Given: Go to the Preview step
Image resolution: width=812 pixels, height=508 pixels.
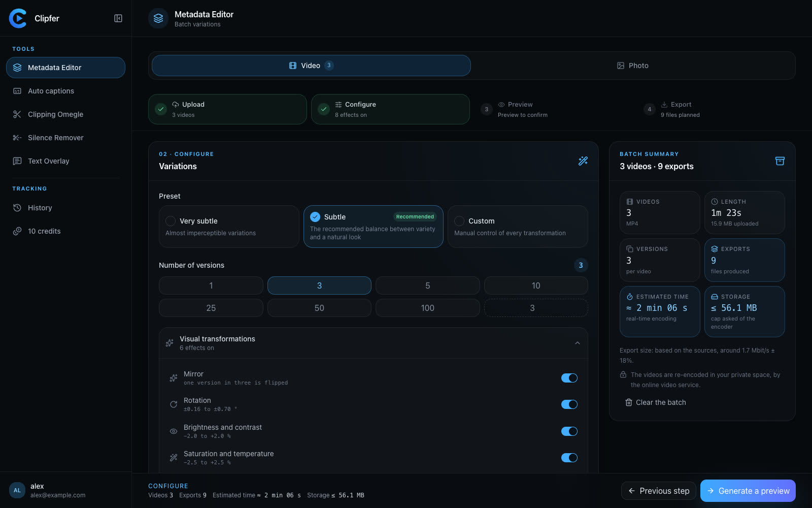Looking at the screenshot, I should [553, 109].
